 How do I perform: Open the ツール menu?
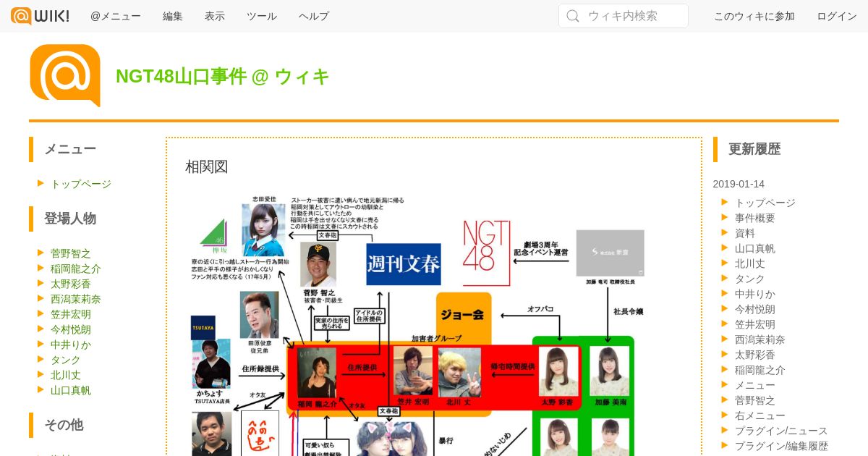click(262, 16)
